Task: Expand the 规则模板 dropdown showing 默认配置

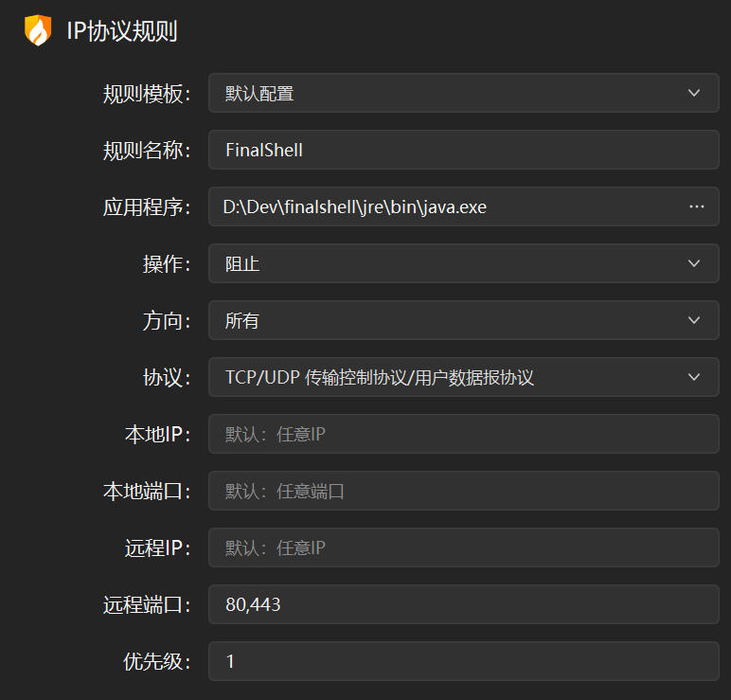Action: point(463,93)
